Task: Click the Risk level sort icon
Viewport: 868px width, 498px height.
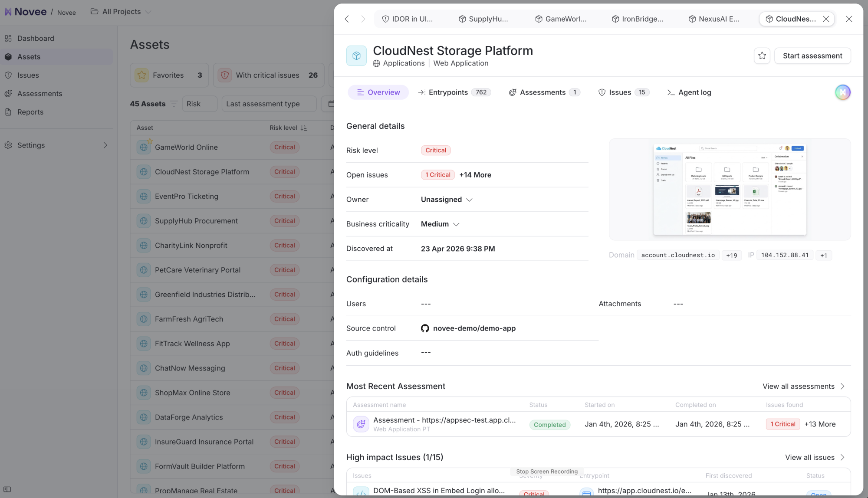Action: point(304,128)
